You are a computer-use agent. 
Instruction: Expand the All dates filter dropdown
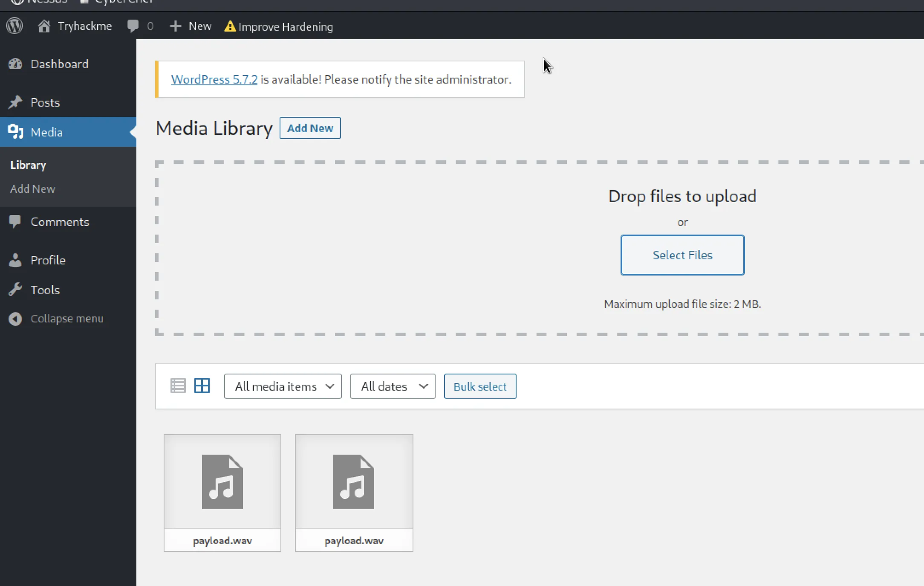tap(393, 386)
